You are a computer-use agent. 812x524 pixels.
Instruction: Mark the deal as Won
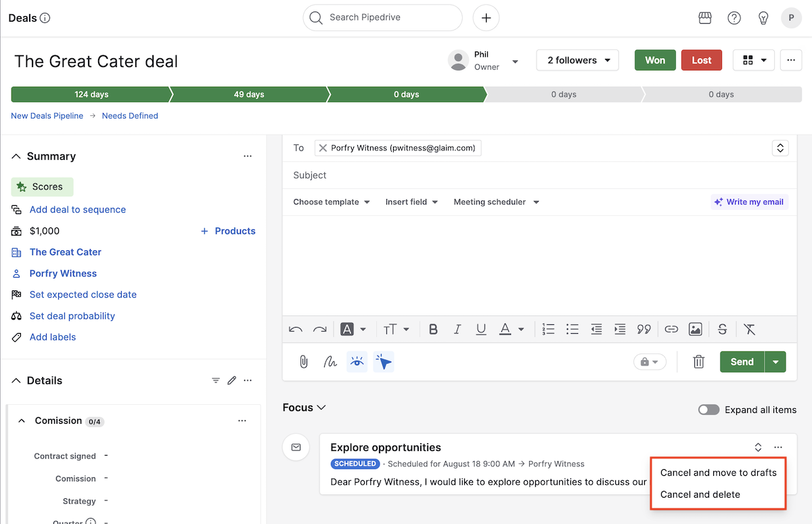tap(655, 60)
